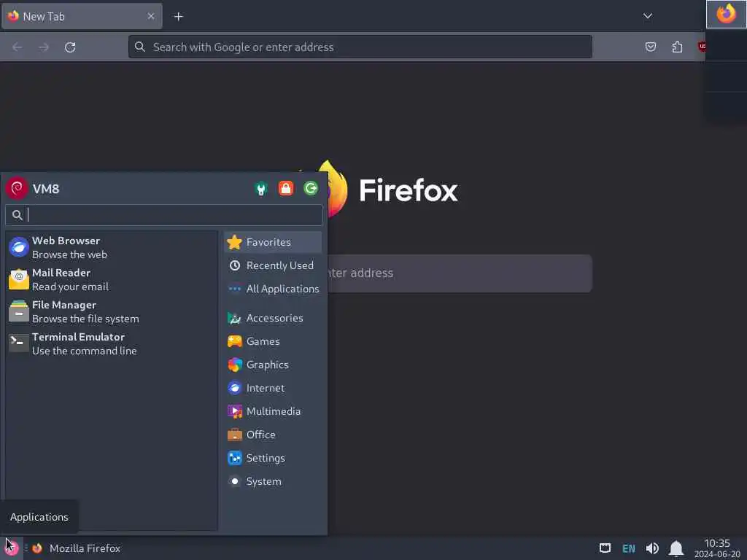Viewport: 747px width, 560px height.
Task: Select the New Tab tab
Action: tap(82, 16)
